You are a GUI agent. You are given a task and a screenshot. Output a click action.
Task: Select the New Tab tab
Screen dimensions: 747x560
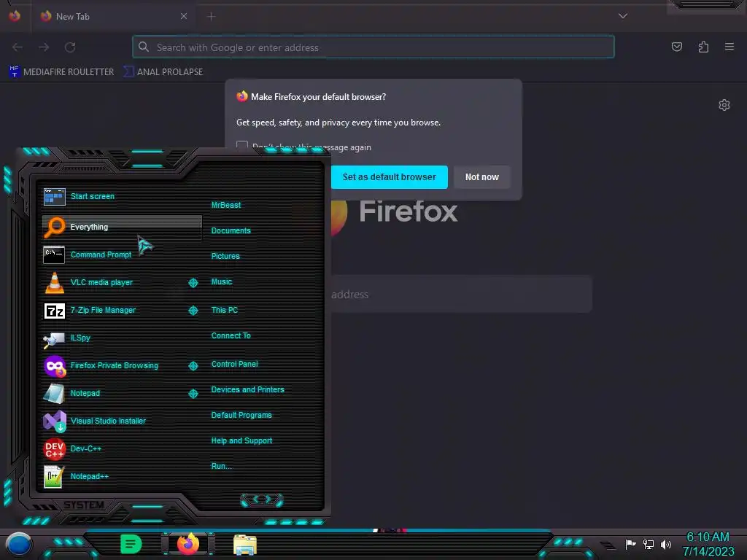click(x=113, y=16)
